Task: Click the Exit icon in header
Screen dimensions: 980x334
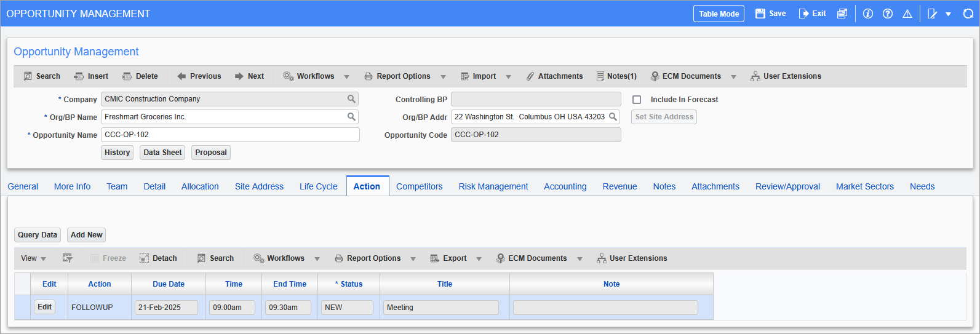Action: [x=803, y=14]
